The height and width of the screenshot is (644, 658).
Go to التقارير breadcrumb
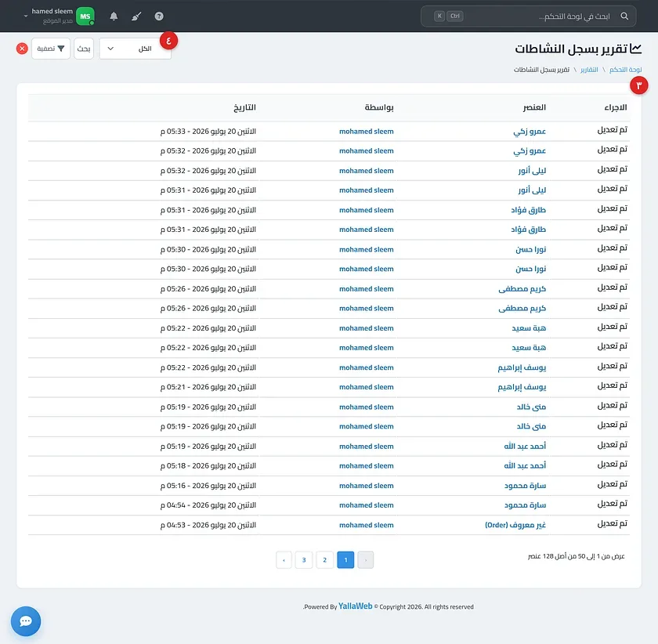[x=589, y=70]
